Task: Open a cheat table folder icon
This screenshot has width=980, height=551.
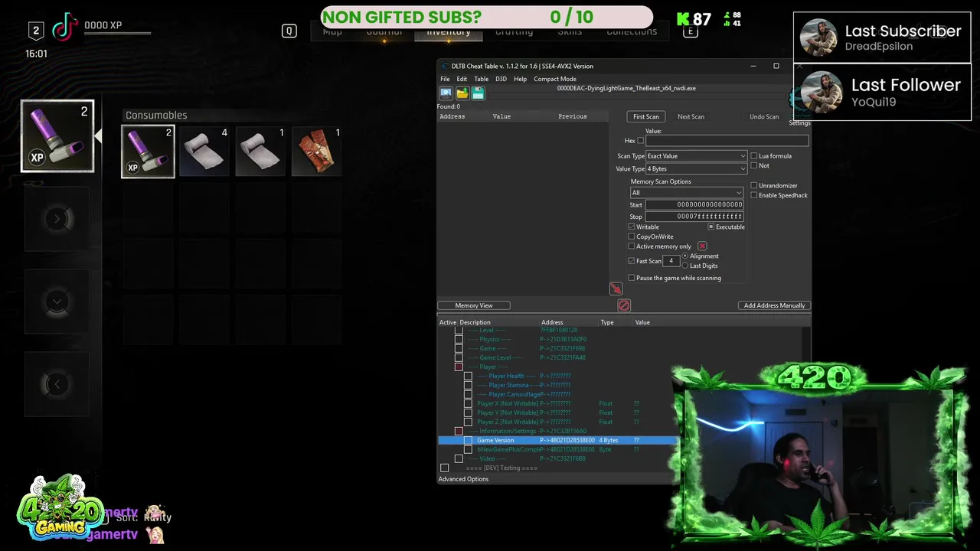Action: [462, 93]
